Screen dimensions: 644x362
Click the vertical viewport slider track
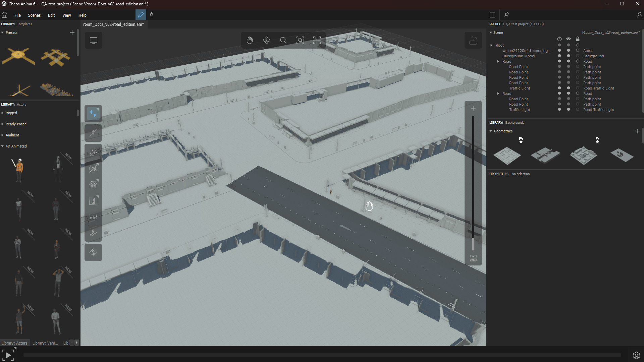coord(473,183)
